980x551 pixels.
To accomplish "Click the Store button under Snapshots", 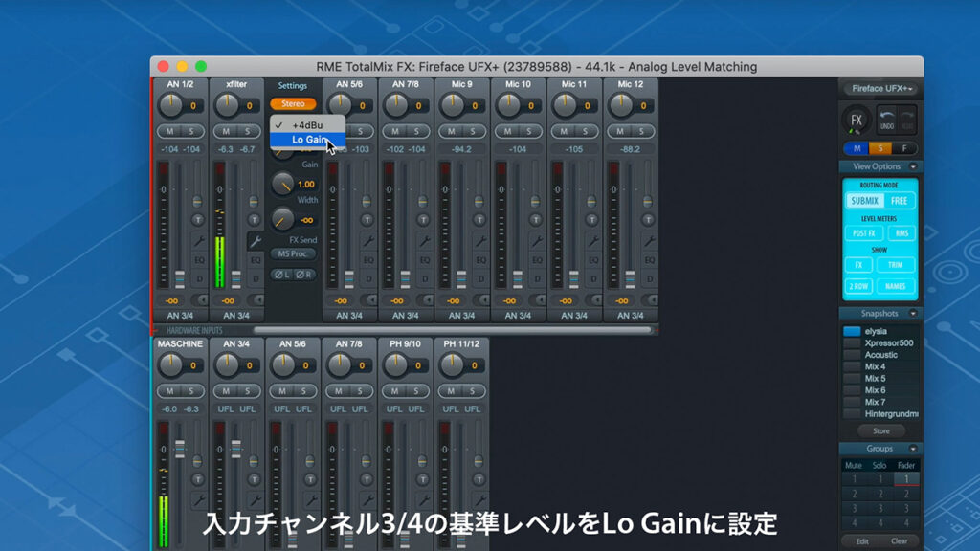I will [x=880, y=432].
